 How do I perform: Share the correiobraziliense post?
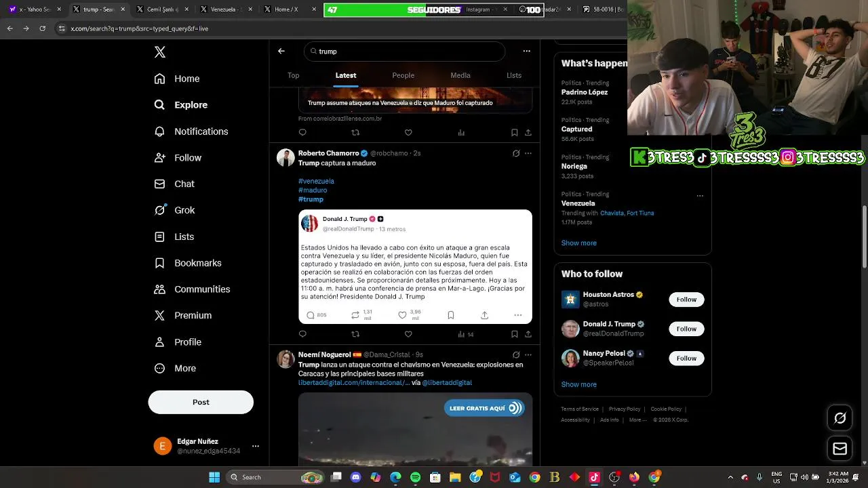(x=528, y=133)
